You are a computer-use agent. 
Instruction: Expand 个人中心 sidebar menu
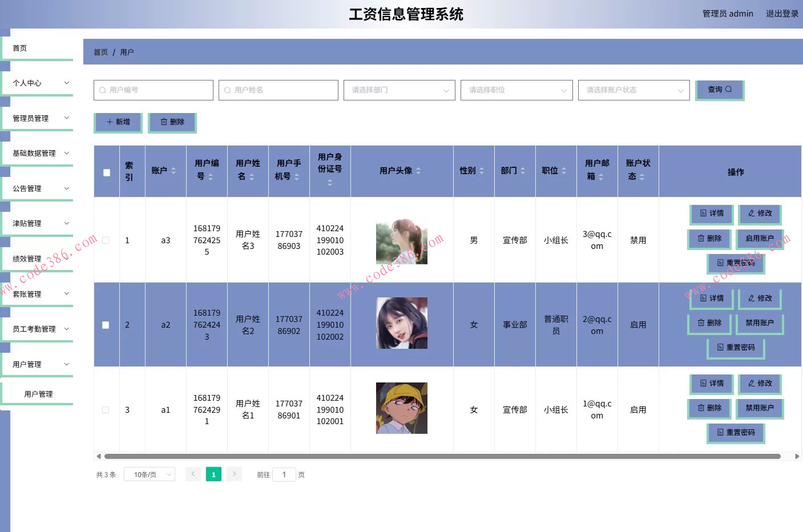(38, 83)
